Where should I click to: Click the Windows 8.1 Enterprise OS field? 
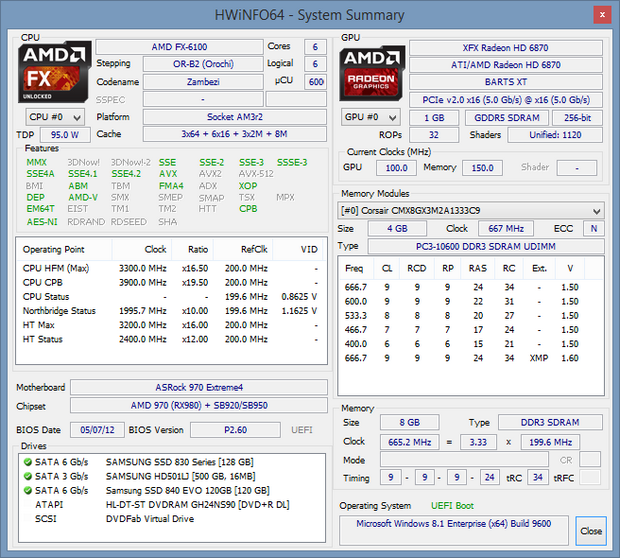[x=454, y=530]
